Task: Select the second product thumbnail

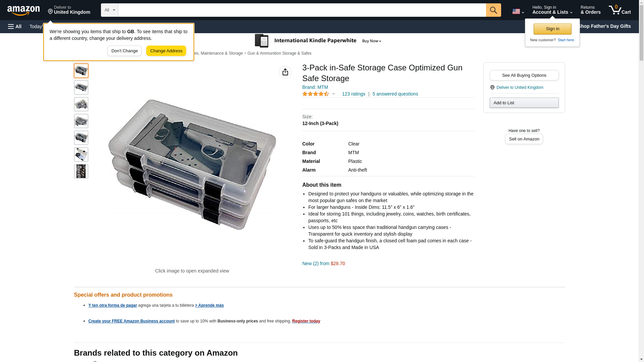Action: 81,87
